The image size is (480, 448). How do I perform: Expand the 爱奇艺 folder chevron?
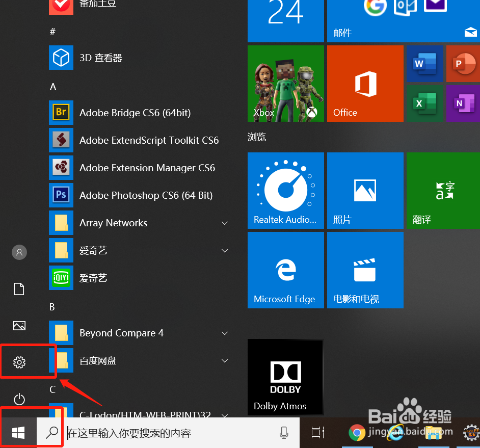[225, 250]
